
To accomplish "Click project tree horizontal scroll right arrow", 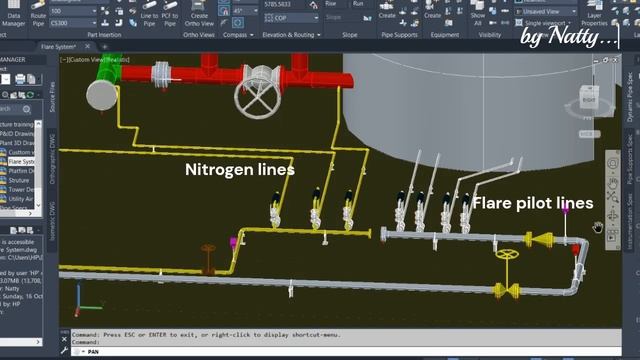I will tap(31, 213).
